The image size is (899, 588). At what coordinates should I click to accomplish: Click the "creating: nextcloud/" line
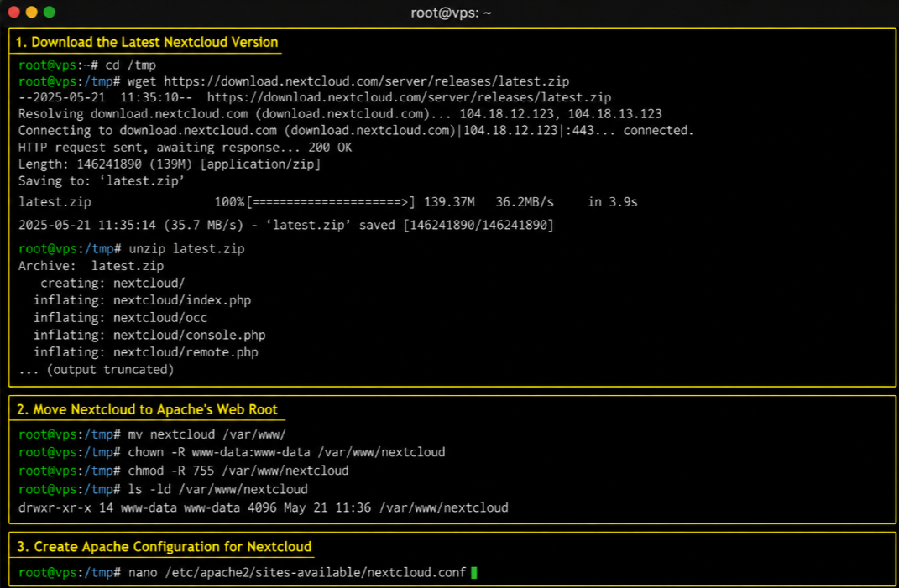112,284
